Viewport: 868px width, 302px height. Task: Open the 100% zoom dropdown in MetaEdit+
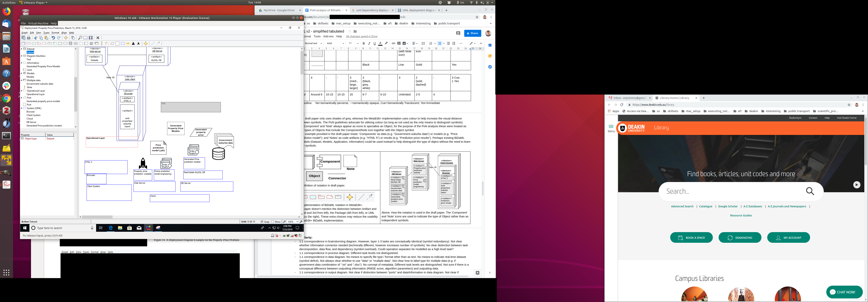297,222
